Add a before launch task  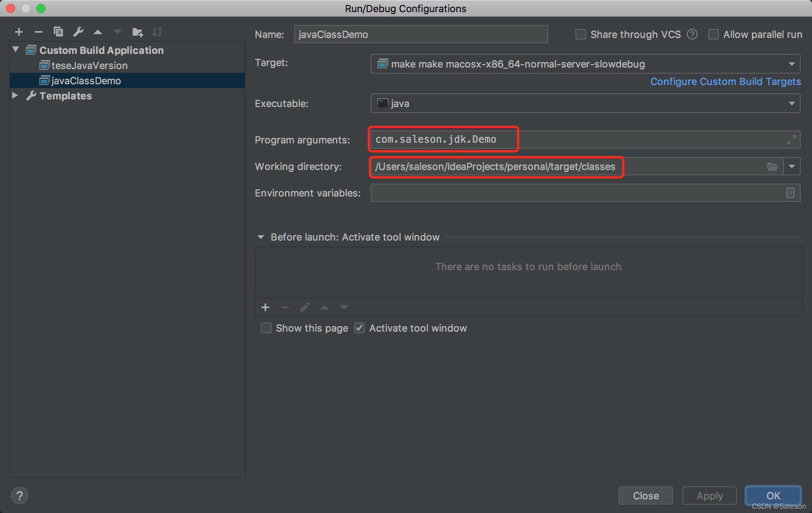point(265,307)
